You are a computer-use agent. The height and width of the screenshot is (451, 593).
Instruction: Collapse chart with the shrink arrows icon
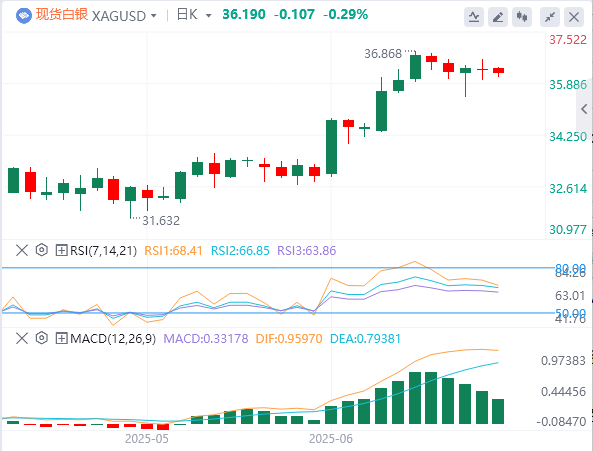(550, 17)
